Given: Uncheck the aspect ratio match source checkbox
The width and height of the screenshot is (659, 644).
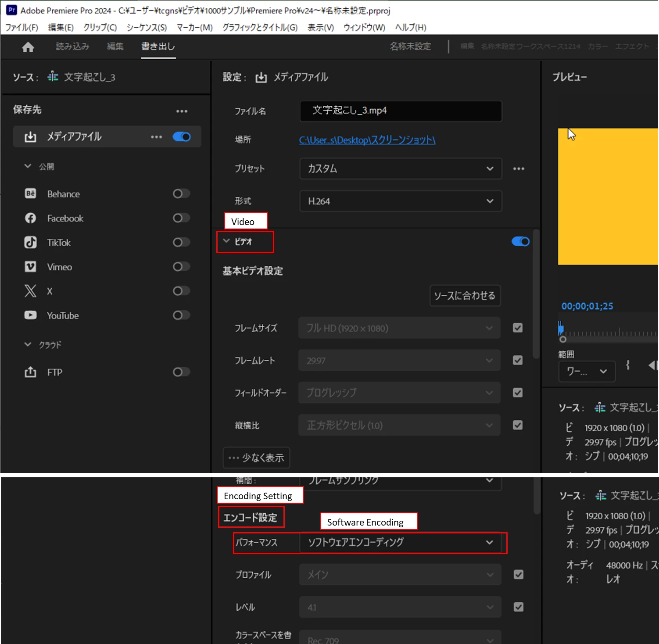Looking at the screenshot, I should click(x=518, y=425).
